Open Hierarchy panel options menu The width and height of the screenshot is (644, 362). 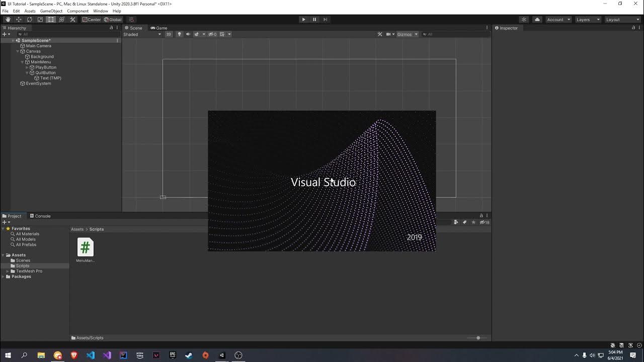point(117,28)
